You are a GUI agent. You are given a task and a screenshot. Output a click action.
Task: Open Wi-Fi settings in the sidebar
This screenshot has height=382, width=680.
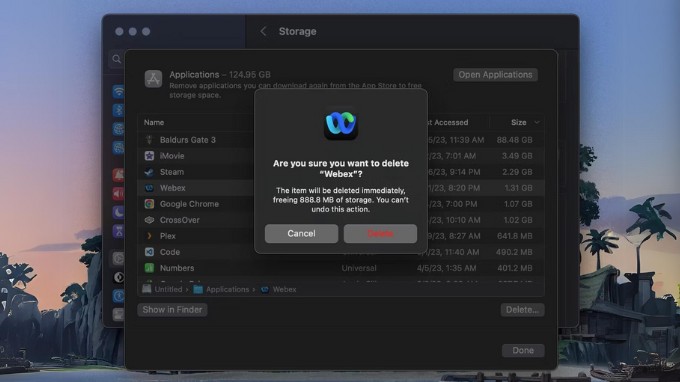[x=118, y=91]
